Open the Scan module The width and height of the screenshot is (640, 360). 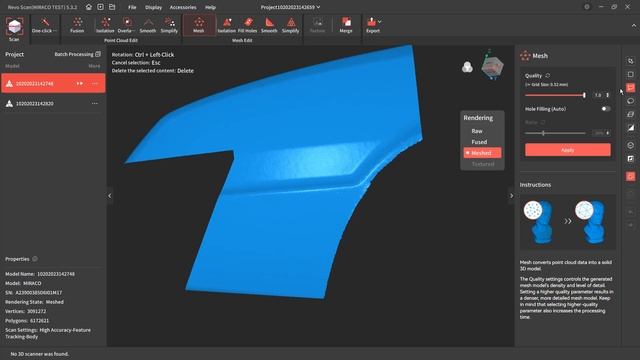(x=14, y=29)
